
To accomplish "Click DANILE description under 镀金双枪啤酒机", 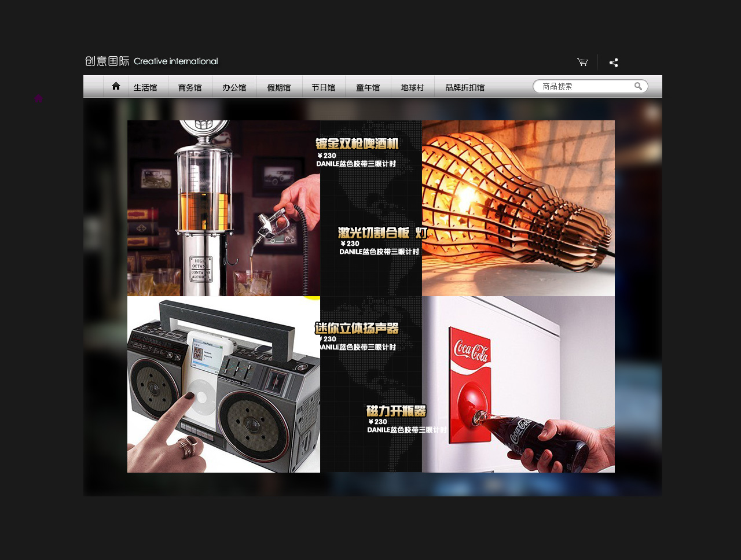I will (356, 164).
